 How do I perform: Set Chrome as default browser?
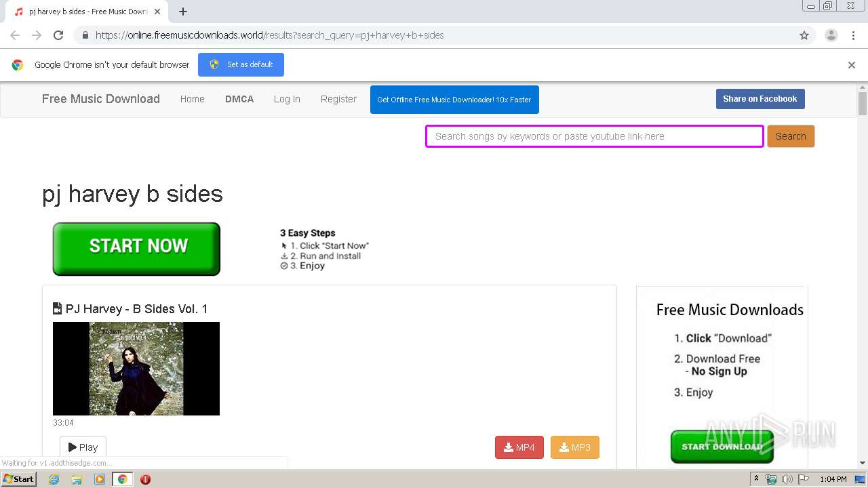click(x=241, y=64)
